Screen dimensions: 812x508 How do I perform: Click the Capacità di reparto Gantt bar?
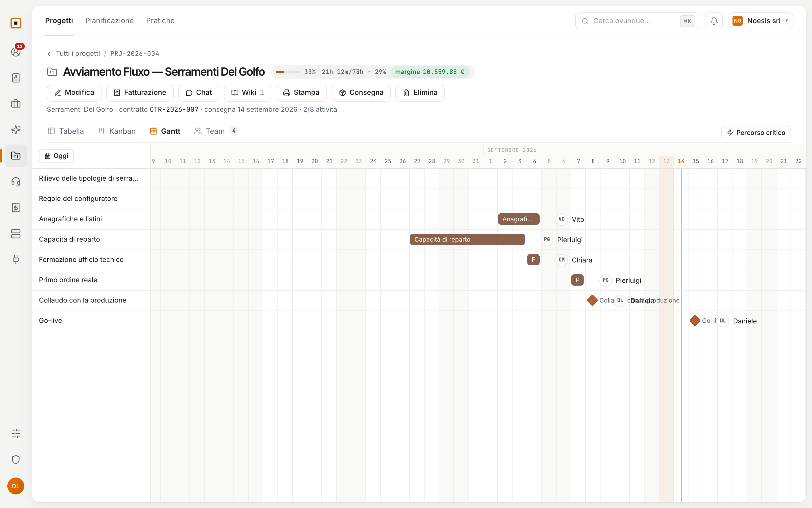467,240
